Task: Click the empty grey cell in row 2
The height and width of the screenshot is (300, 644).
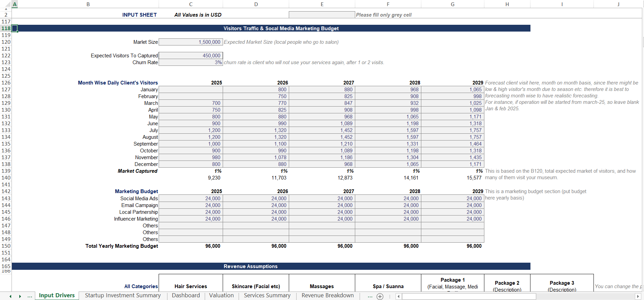Action: tap(322, 15)
